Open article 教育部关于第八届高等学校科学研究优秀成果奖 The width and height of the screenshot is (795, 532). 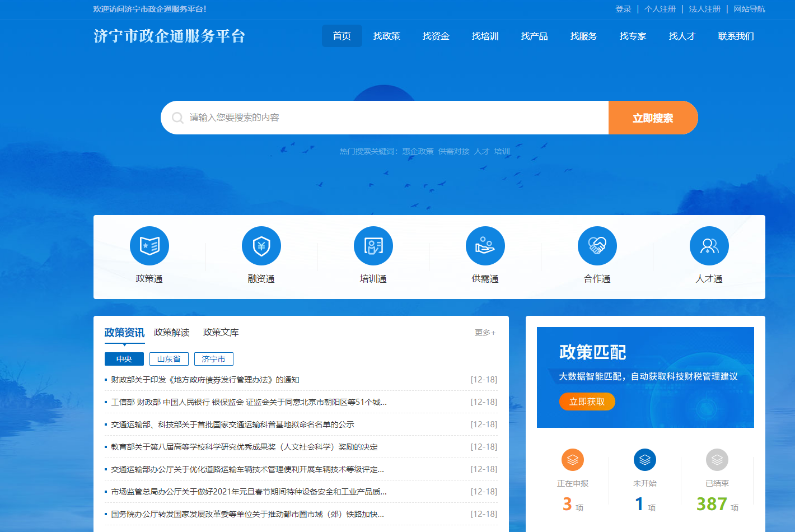click(x=245, y=447)
